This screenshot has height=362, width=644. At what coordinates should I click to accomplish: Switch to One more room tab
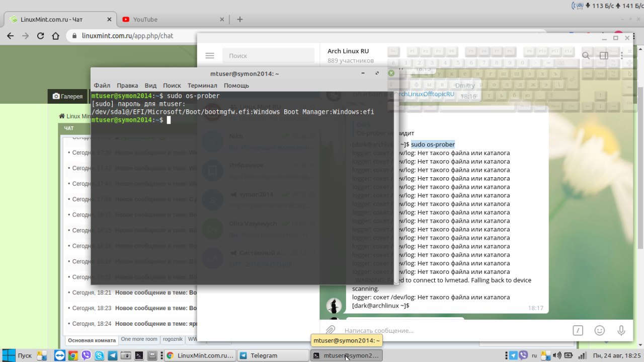pos(139,340)
